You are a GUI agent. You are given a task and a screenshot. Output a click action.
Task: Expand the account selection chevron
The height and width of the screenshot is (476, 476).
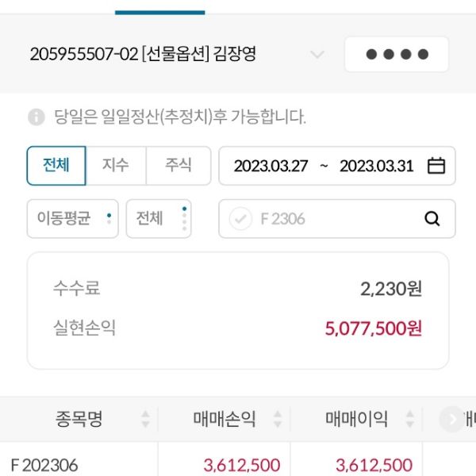[x=317, y=55]
